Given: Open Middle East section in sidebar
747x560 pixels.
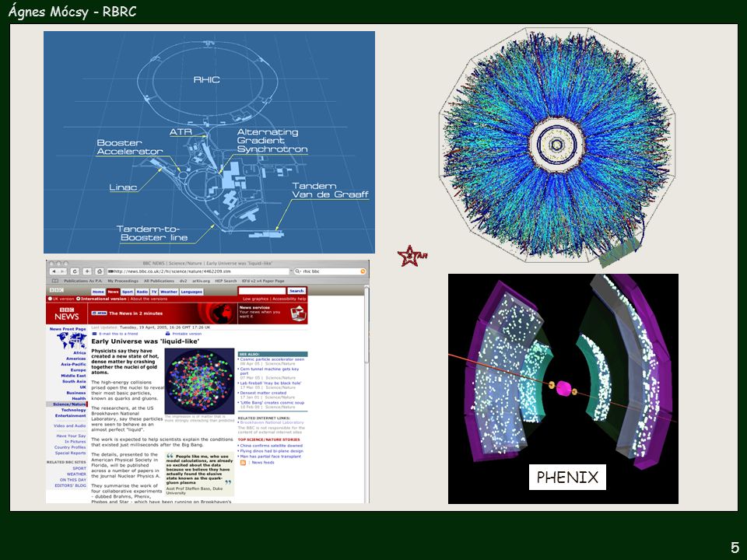Looking at the screenshot, I should (x=73, y=376).
